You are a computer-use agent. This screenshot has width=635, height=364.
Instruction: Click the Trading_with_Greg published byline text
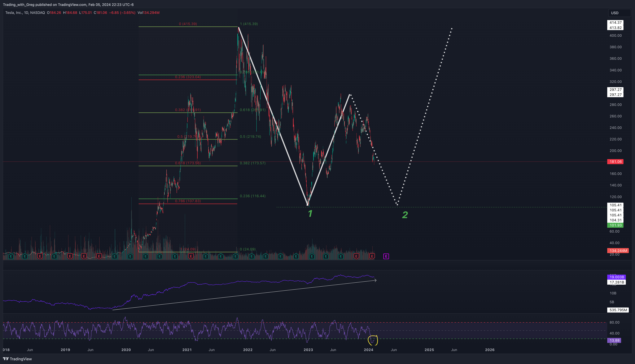(x=68, y=5)
